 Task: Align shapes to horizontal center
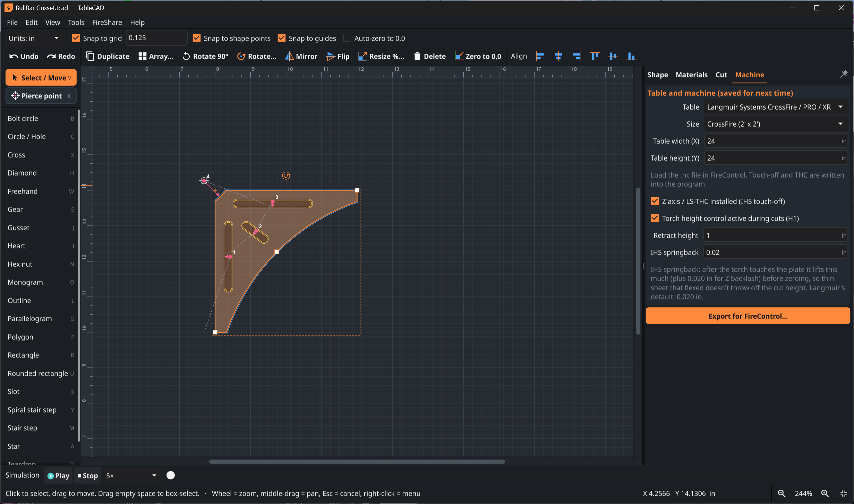(x=558, y=56)
